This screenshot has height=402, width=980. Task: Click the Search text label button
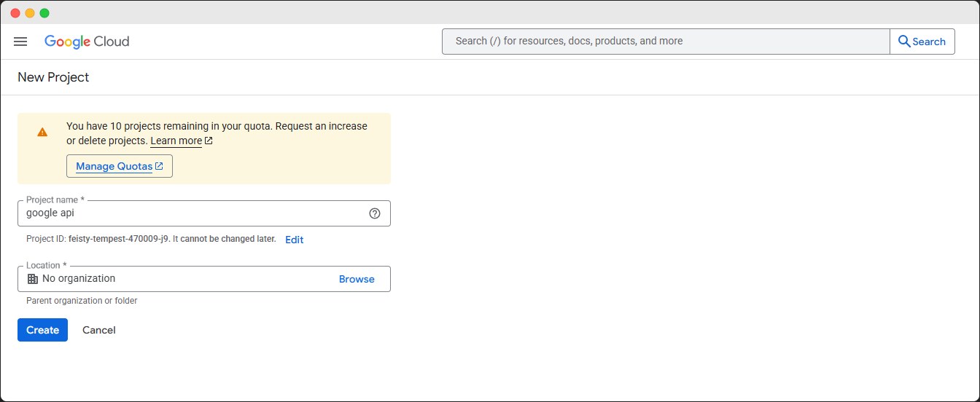pos(929,42)
